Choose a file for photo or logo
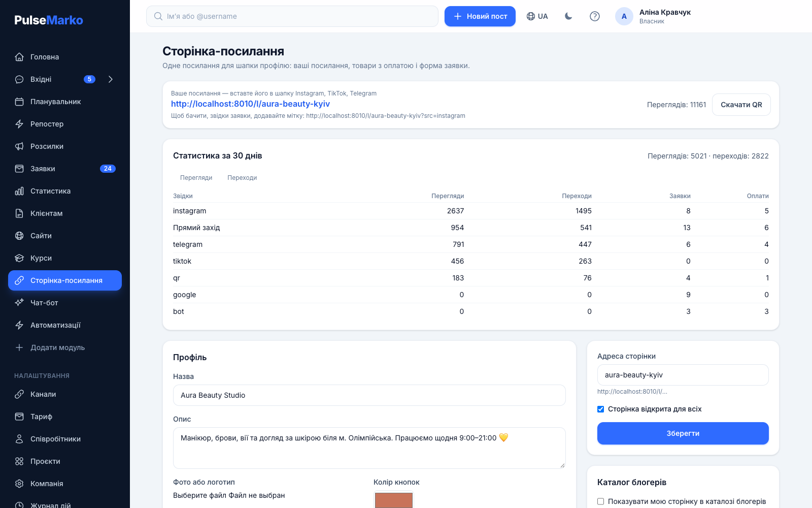The height and width of the screenshot is (508, 812). [229, 495]
